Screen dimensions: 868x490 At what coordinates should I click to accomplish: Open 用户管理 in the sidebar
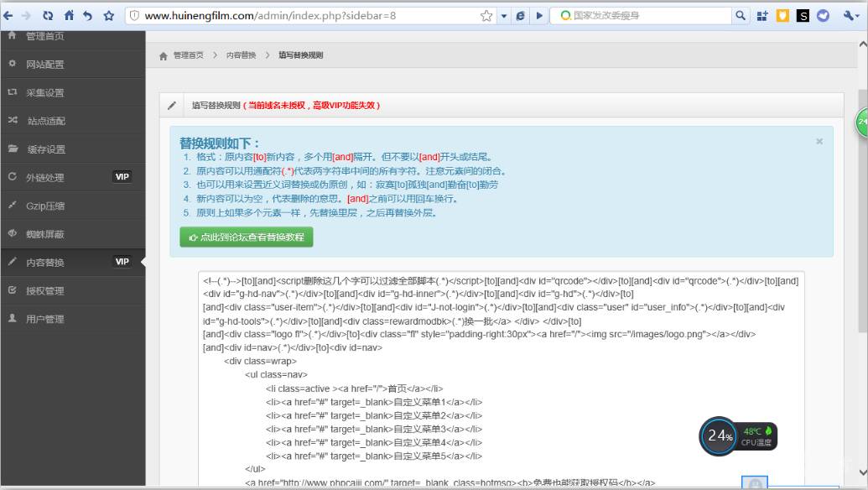coord(72,318)
